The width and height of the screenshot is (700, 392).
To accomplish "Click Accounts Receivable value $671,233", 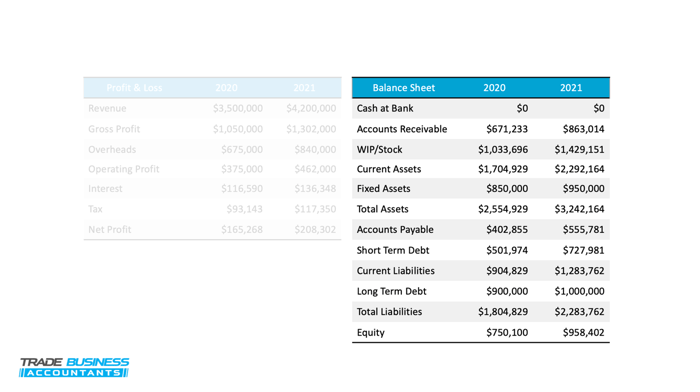I will 507,129.
